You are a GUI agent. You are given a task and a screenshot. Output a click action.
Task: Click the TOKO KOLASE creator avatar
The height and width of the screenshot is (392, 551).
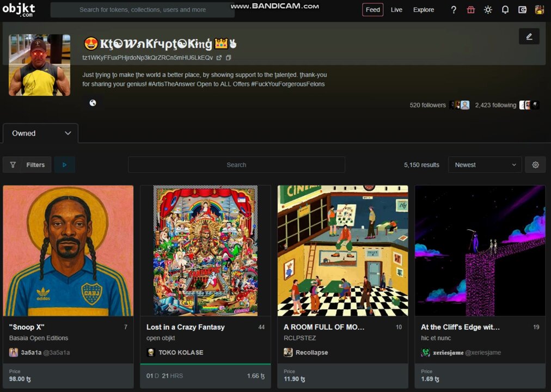pos(151,352)
